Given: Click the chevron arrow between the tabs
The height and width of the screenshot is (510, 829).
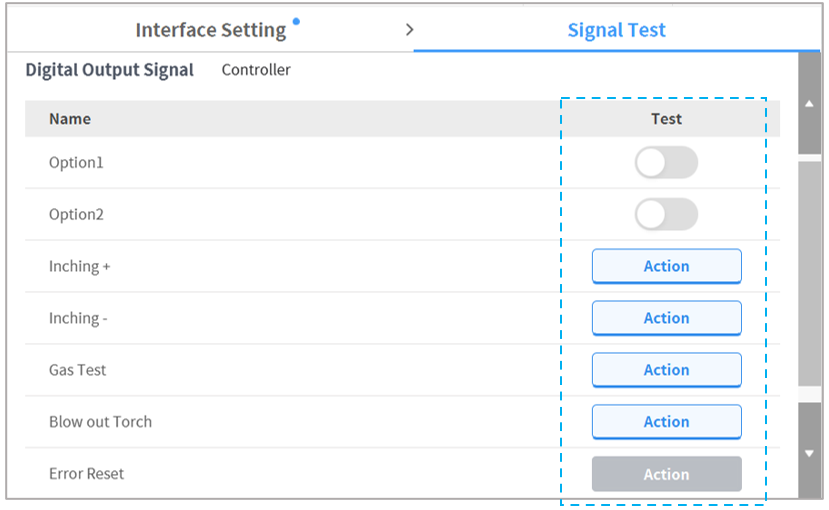Looking at the screenshot, I should click(x=409, y=30).
